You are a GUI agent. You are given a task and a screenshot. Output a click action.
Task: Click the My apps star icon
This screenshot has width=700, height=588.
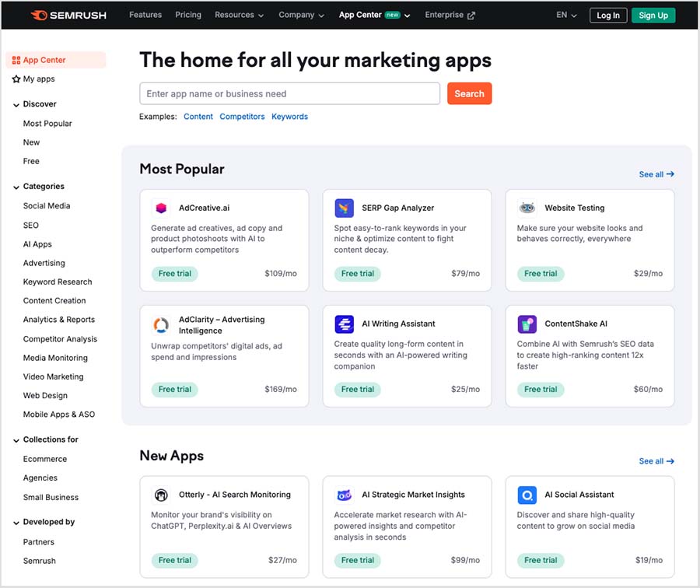click(16, 79)
